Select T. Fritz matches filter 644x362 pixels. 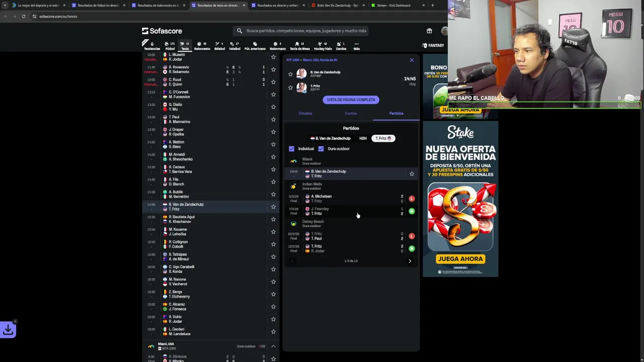383,138
